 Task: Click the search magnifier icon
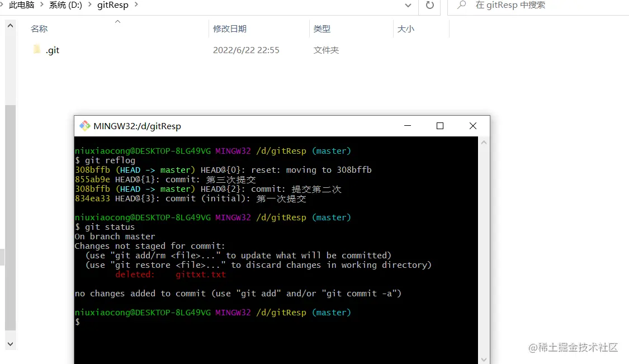tap(462, 5)
